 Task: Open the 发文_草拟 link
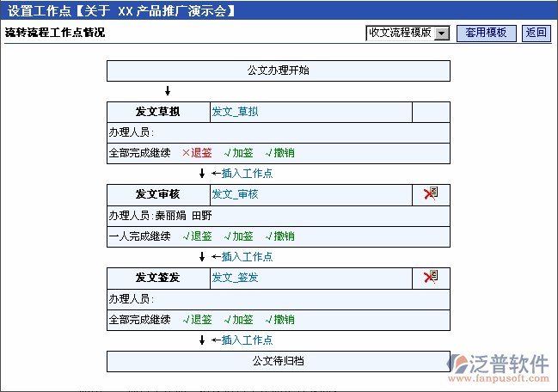(x=235, y=112)
